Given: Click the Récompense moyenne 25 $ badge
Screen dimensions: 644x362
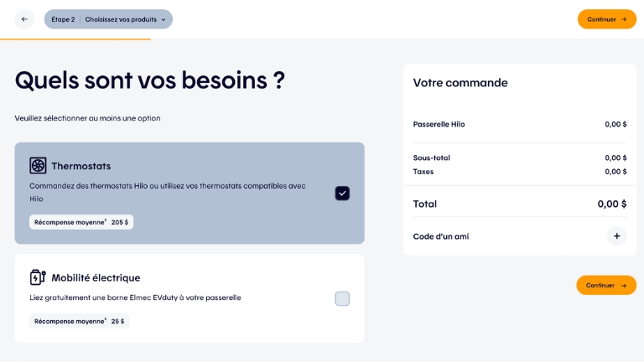Looking at the screenshot, I should pos(80,321).
